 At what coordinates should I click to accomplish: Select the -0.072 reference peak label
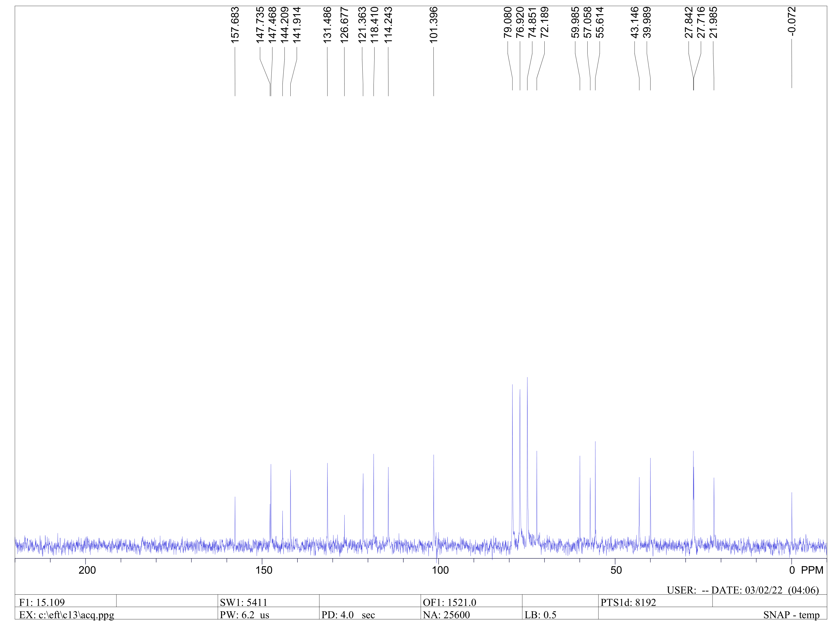tap(792, 21)
